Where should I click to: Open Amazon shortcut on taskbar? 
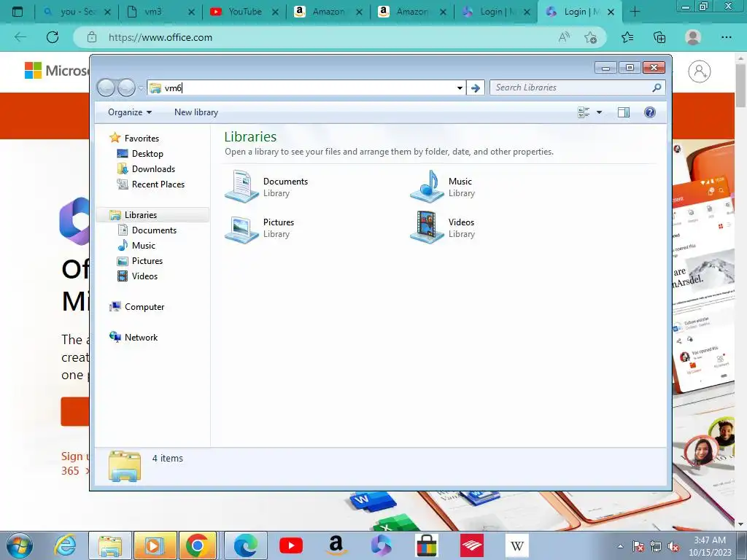pyautogui.click(x=336, y=545)
